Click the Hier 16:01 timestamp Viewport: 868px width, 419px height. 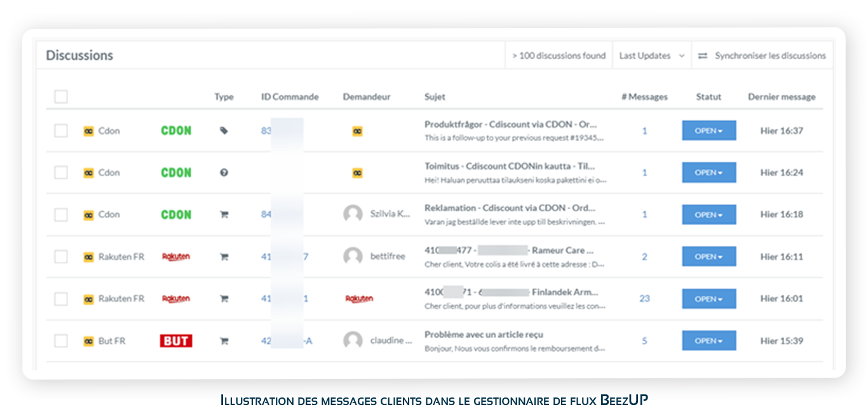coord(782,299)
